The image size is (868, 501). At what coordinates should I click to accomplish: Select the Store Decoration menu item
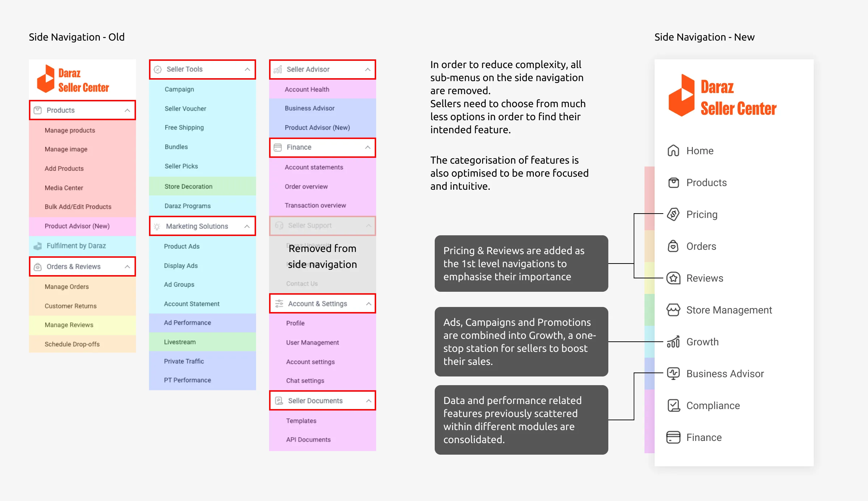coord(203,186)
